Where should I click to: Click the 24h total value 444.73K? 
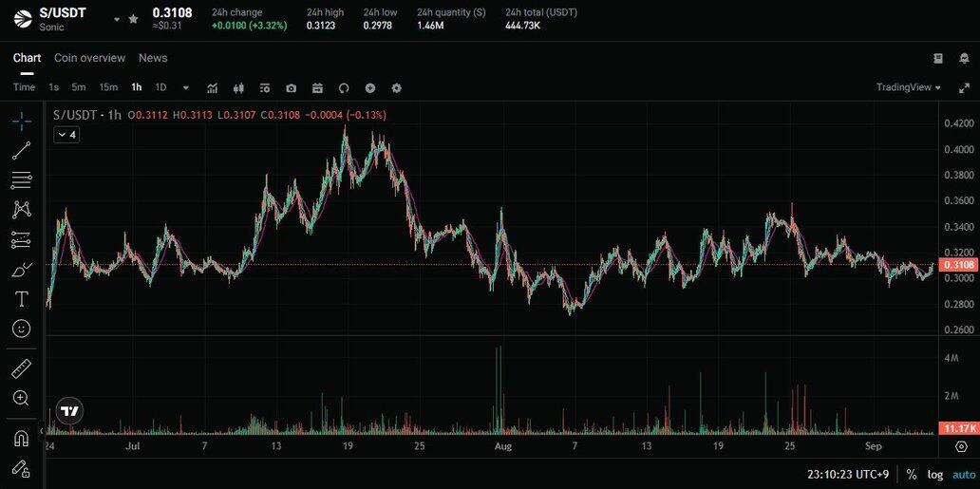pos(524,26)
